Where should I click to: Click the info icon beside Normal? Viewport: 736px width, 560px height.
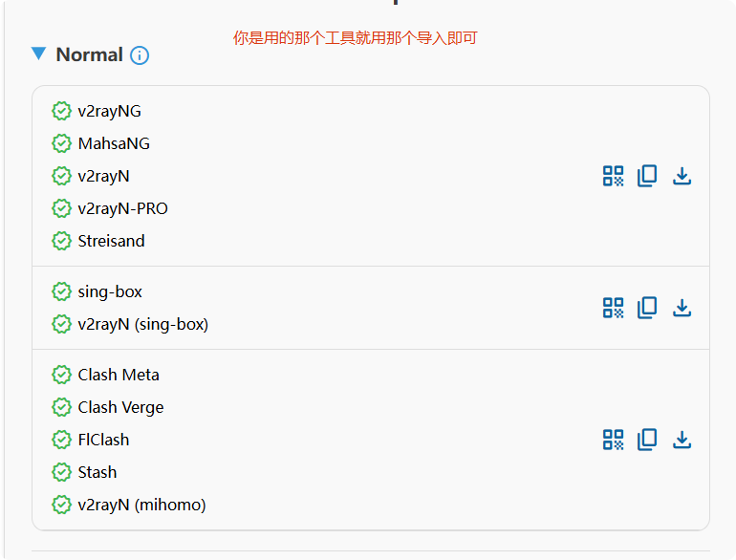coord(140,55)
